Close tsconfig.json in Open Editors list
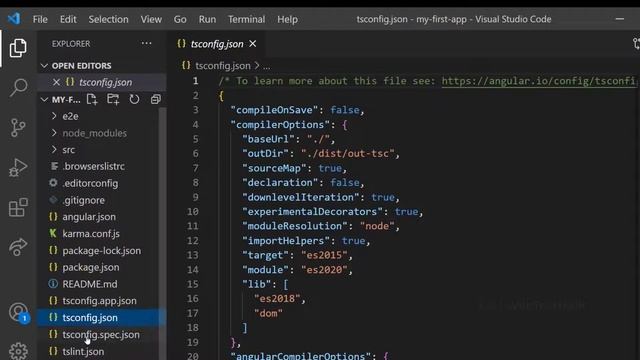Viewport: 640px width, 360px height. [56, 82]
